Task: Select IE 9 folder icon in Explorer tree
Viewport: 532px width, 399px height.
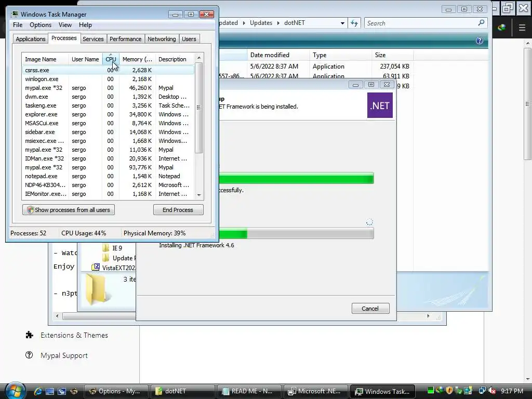Action: point(106,248)
